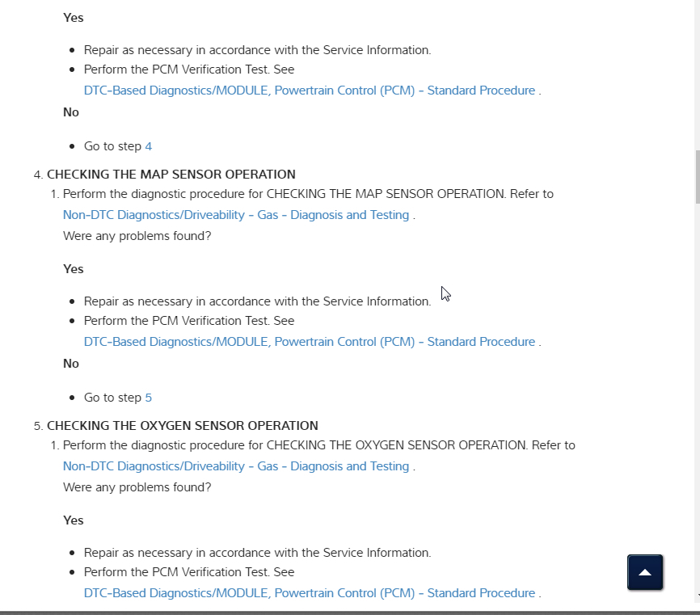This screenshot has width=700, height=615.
Task: Open Non-DTC Diagnostics link under MAP sensor step
Action: [x=236, y=215]
